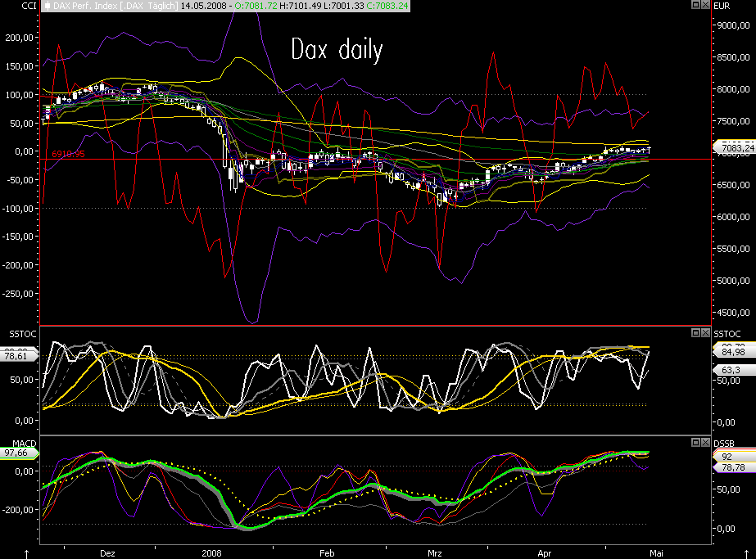Click the SSTOC label on the right axis
756x559 pixels.
(x=727, y=334)
